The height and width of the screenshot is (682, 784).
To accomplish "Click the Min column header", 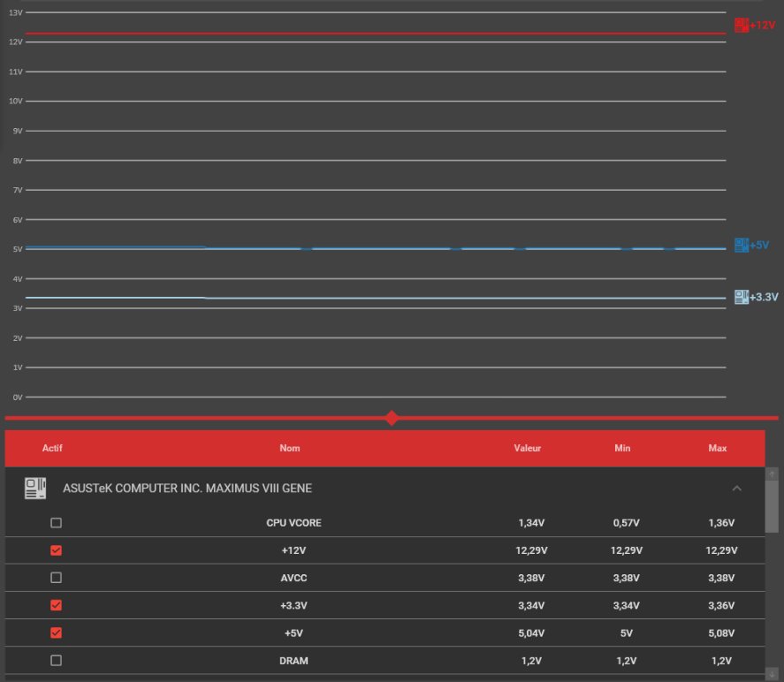I will (622, 448).
